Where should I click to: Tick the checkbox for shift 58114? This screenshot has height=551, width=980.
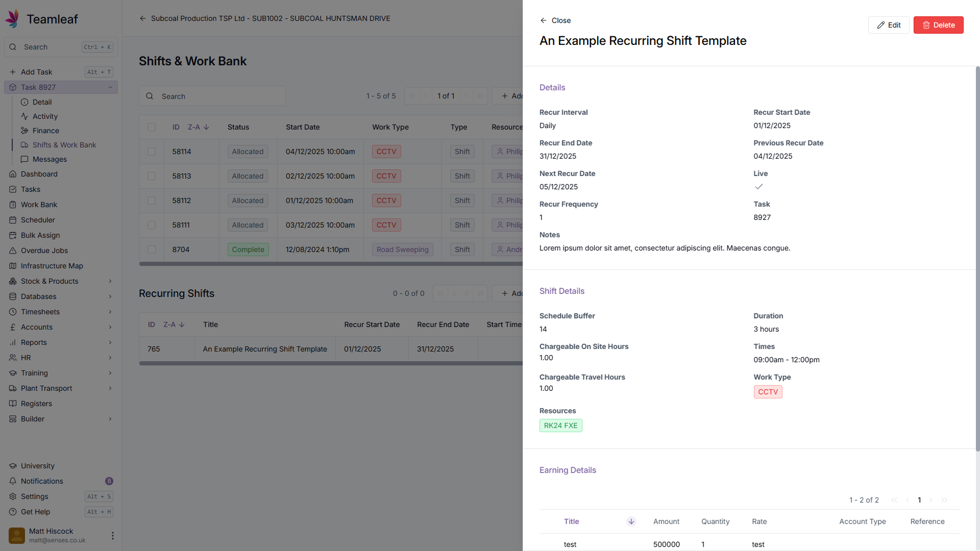pyautogui.click(x=152, y=152)
